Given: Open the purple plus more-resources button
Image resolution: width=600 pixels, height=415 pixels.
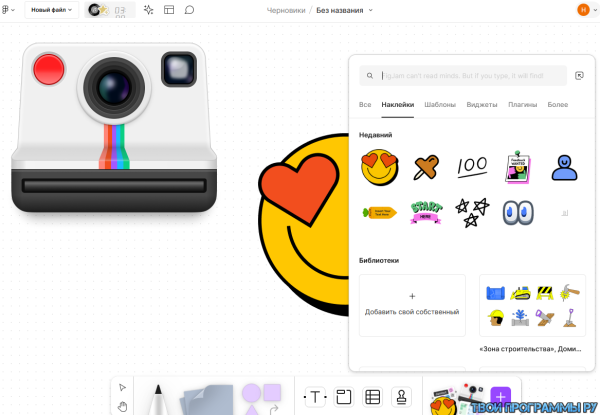Looking at the screenshot, I should (501, 397).
